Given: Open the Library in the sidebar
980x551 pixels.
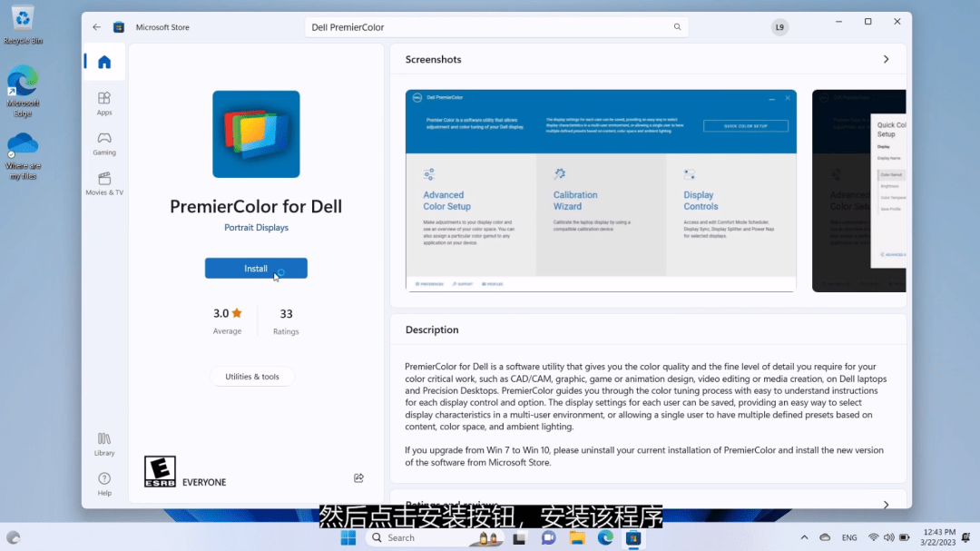Looking at the screenshot, I should tap(103, 445).
